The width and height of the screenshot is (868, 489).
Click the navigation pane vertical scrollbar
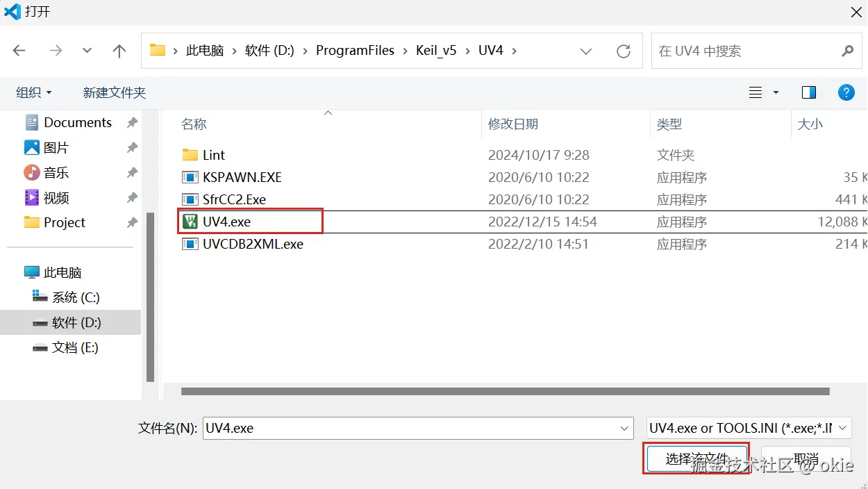(x=151, y=297)
